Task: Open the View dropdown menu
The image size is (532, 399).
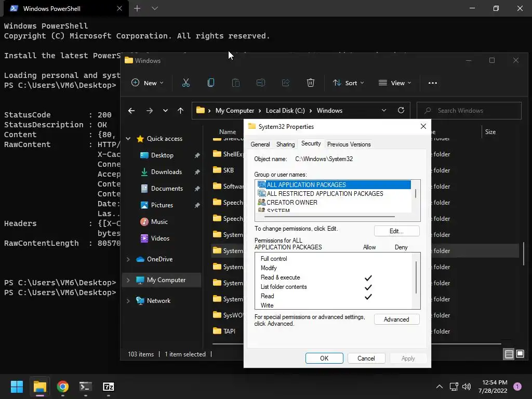Action: coord(395,83)
